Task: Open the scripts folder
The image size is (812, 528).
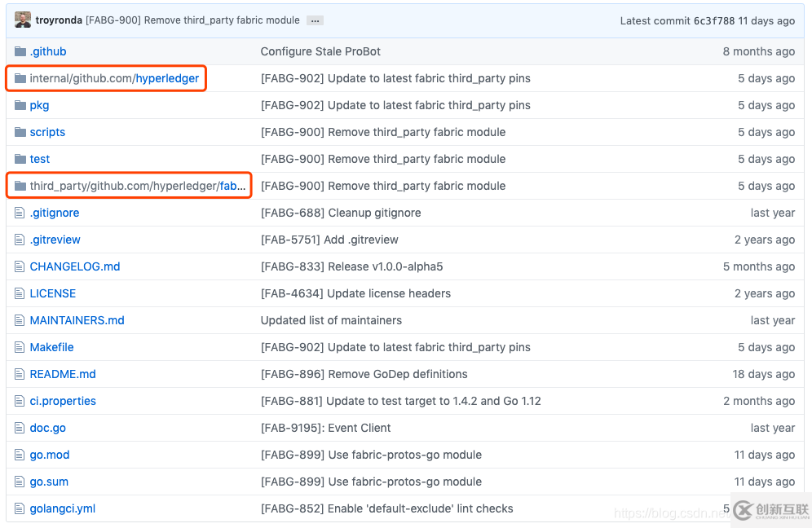Action: click(47, 132)
